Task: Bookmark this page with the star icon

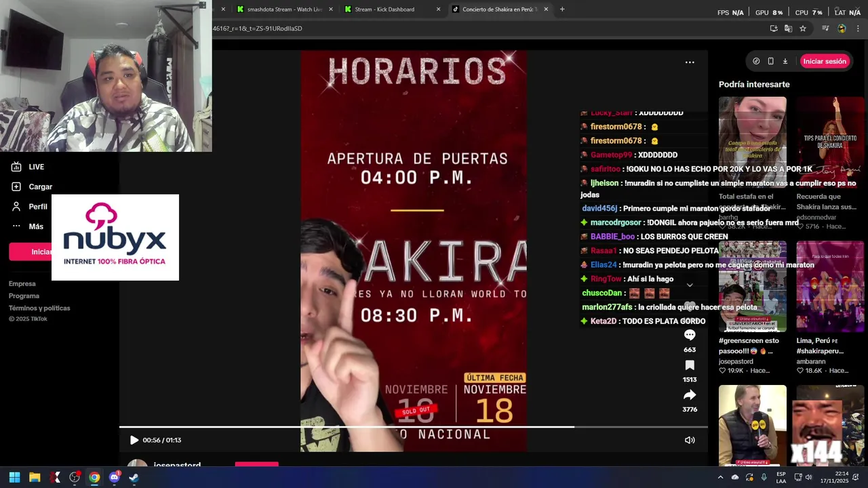Action: 803,28
